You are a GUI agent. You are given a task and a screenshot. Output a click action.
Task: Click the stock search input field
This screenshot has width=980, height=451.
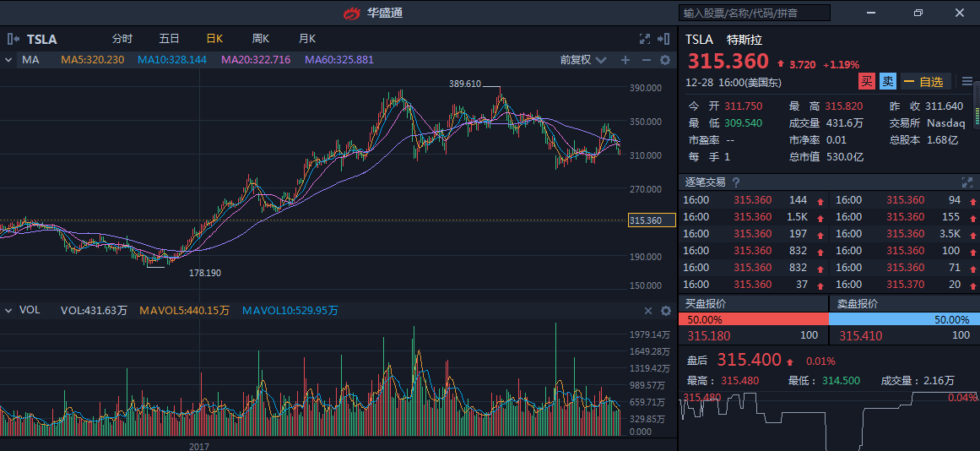point(754,13)
